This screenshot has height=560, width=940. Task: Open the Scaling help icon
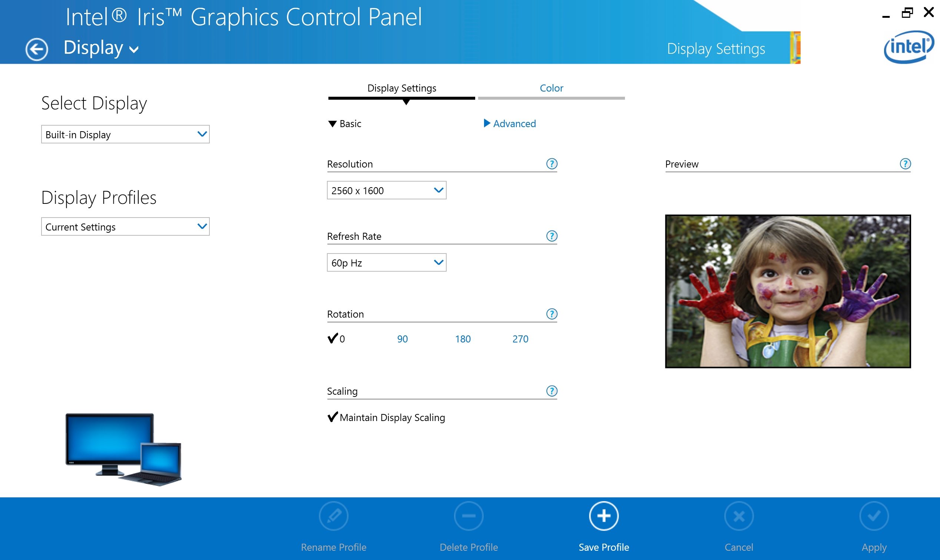tap(551, 391)
